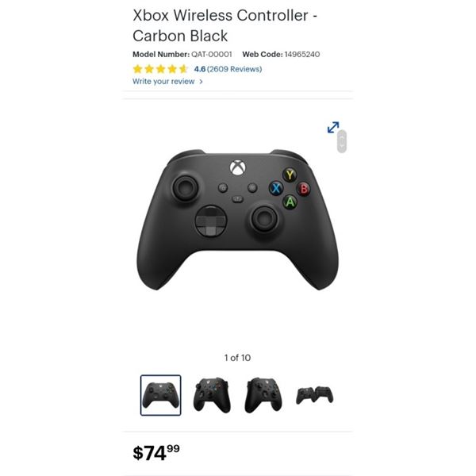Click the expand image arrows icon

pos(333,127)
